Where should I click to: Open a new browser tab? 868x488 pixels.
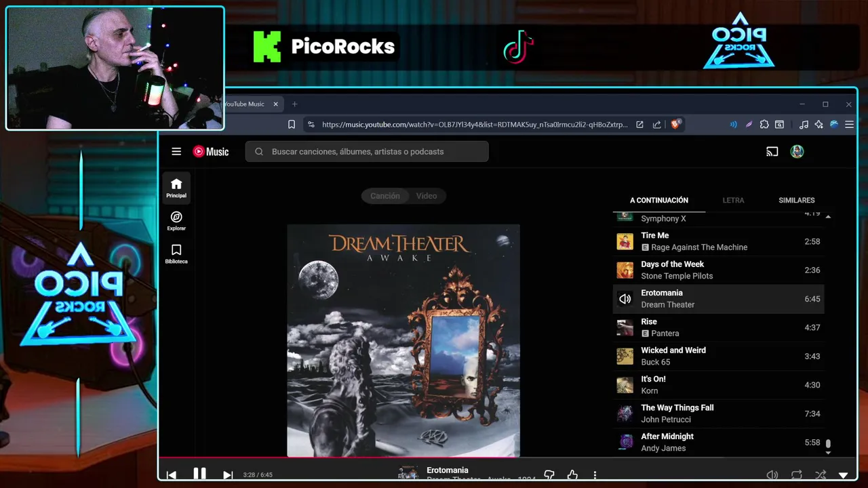pyautogui.click(x=294, y=104)
